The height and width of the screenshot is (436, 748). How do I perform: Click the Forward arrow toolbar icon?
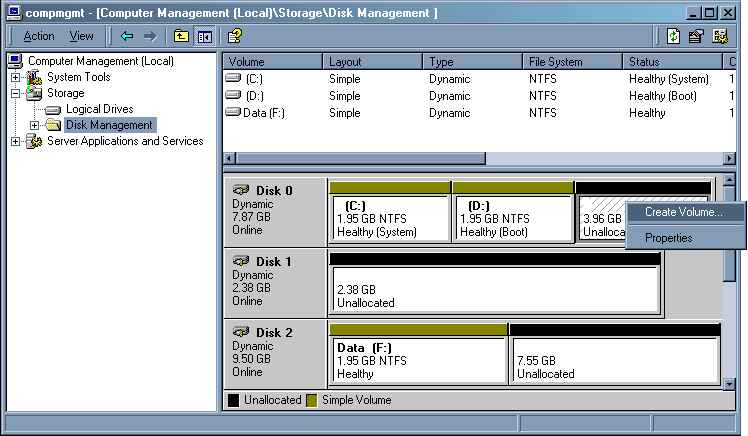click(x=150, y=36)
